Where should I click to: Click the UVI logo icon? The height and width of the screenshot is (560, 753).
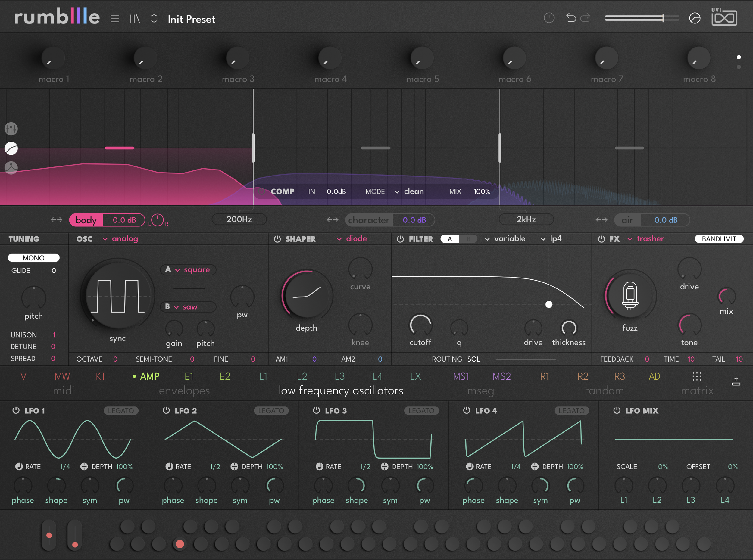(724, 17)
